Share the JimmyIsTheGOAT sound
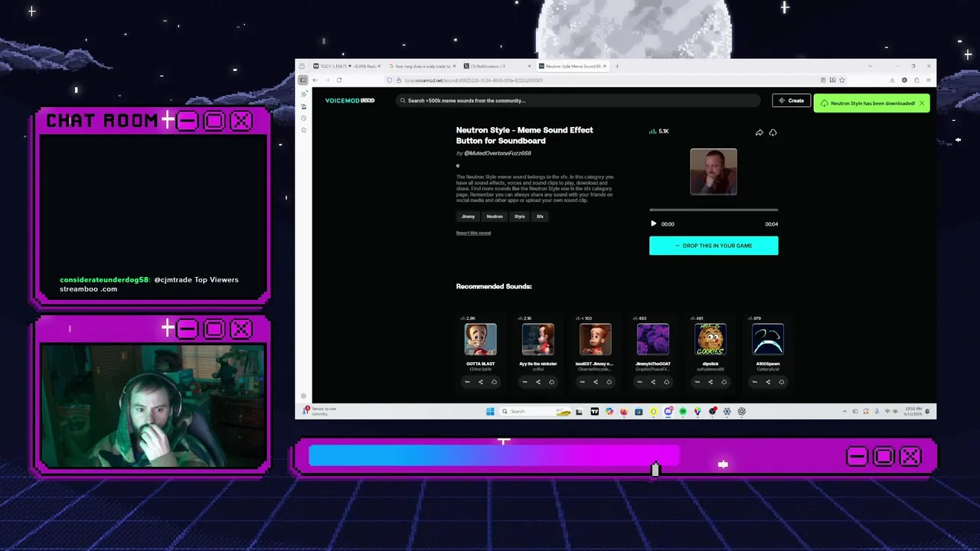Screen dimensions: 980x551 653,382
